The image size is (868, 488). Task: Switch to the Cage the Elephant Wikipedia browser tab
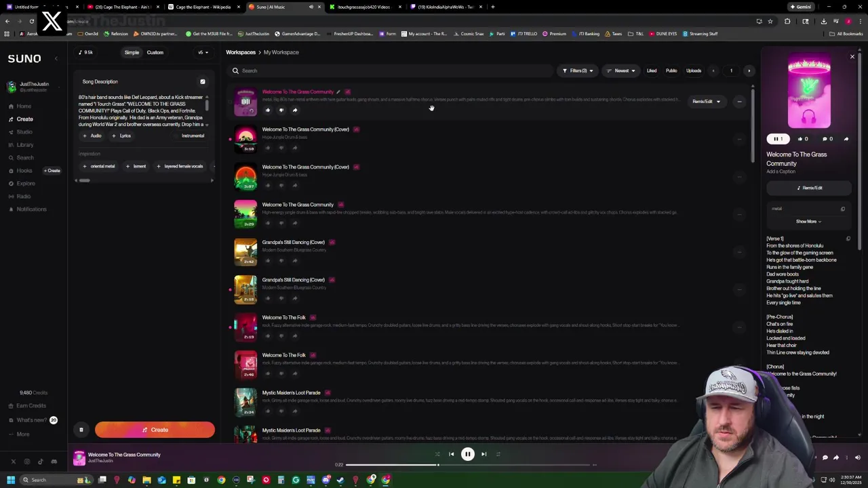(203, 7)
